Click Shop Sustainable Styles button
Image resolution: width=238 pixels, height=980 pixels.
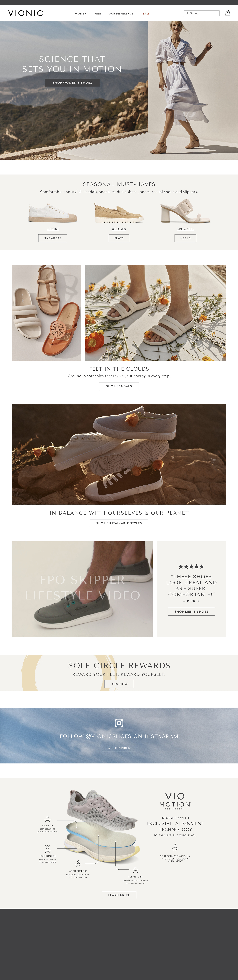tap(119, 523)
